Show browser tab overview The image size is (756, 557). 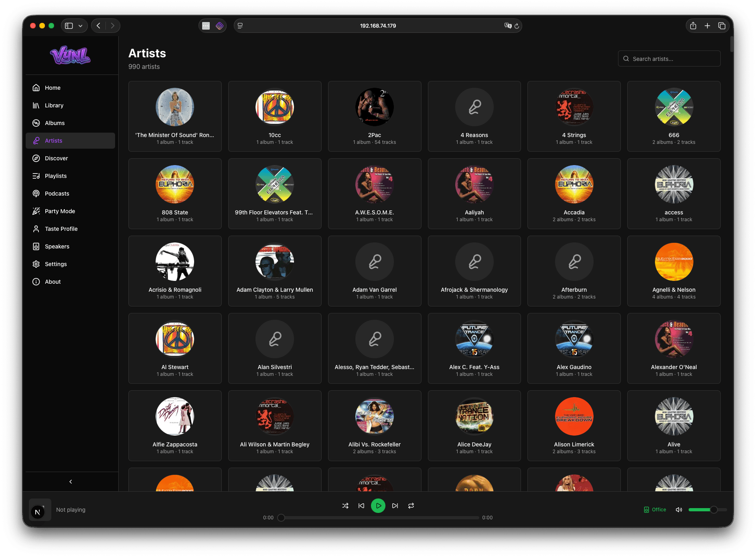click(722, 26)
